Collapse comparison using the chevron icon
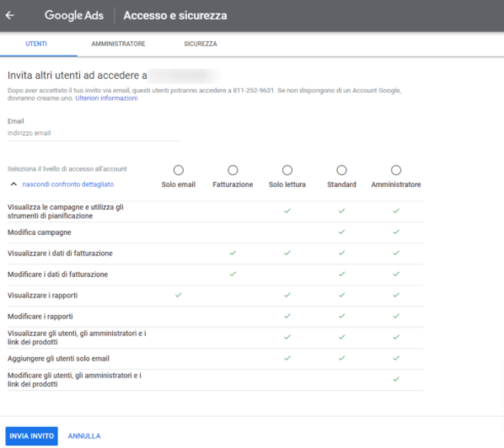The height and width of the screenshot is (448, 504). pyautogui.click(x=13, y=184)
